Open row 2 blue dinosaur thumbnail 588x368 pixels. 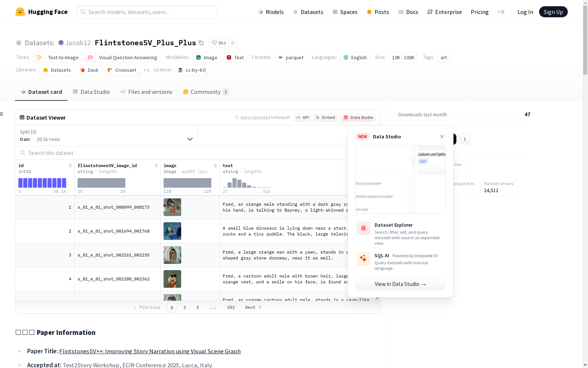tap(172, 231)
